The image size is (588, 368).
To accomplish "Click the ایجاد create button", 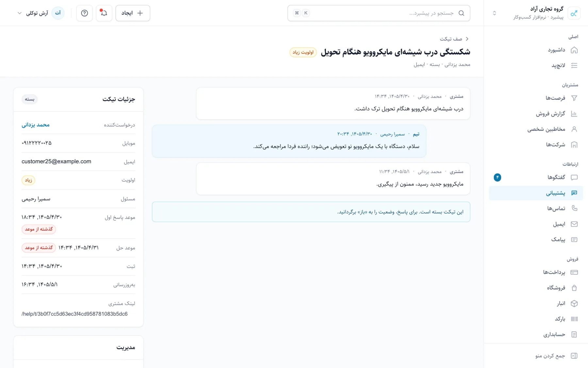I will (133, 13).
